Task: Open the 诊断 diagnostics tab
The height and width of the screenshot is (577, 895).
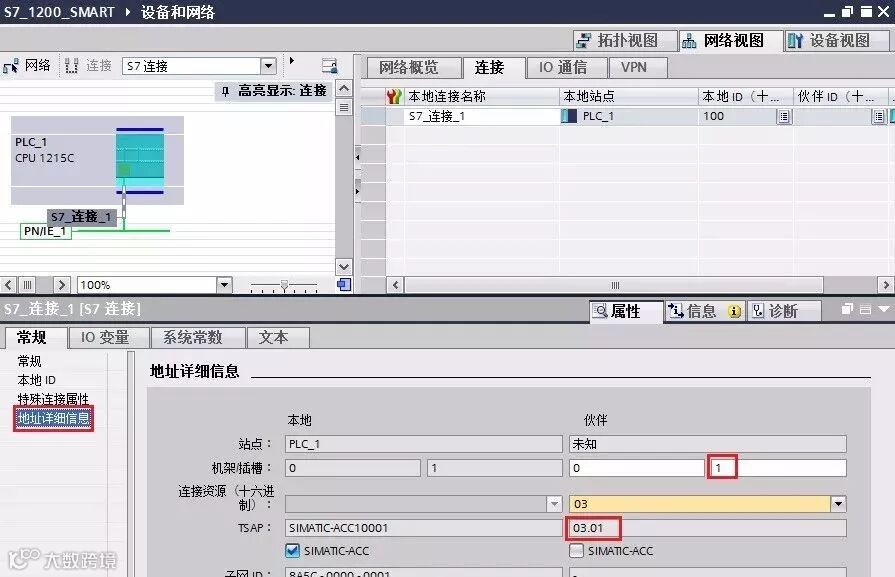Action: click(x=784, y=312)
